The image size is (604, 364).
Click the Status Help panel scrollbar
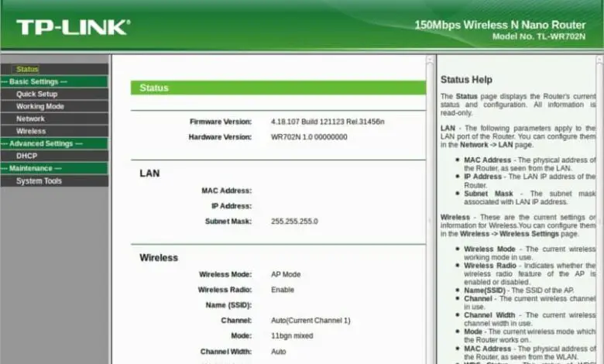[599, 209]
